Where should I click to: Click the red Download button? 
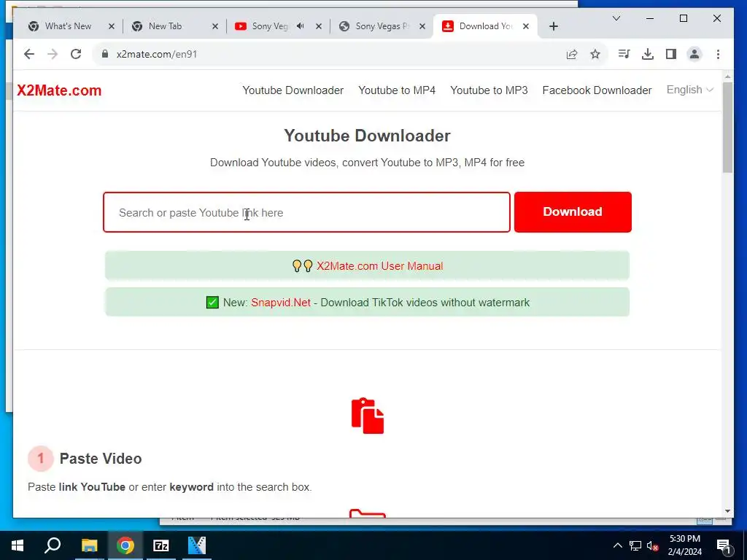(573, 212)
